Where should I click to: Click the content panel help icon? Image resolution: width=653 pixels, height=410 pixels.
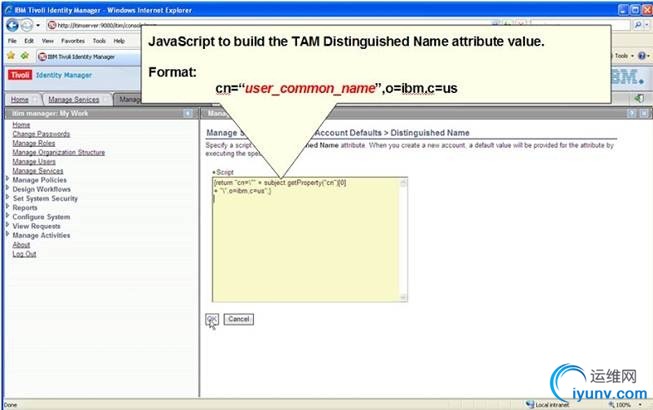point(632,113)
